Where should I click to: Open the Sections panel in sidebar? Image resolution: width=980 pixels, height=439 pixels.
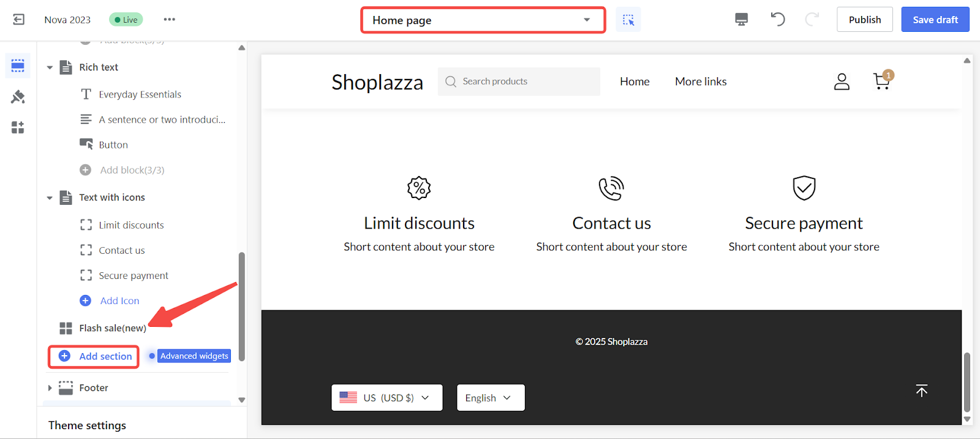pyautogui.click(x=18, y=66)
